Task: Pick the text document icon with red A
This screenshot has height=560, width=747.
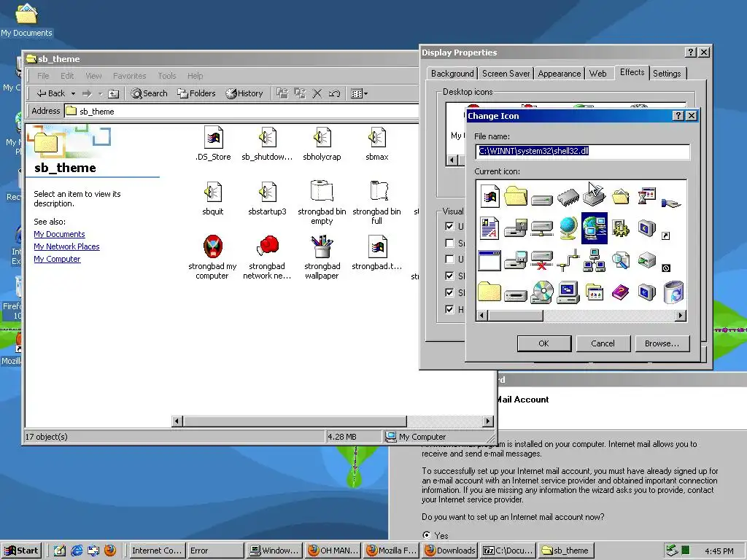Action: pyautogui.click(x=489, y=227)
